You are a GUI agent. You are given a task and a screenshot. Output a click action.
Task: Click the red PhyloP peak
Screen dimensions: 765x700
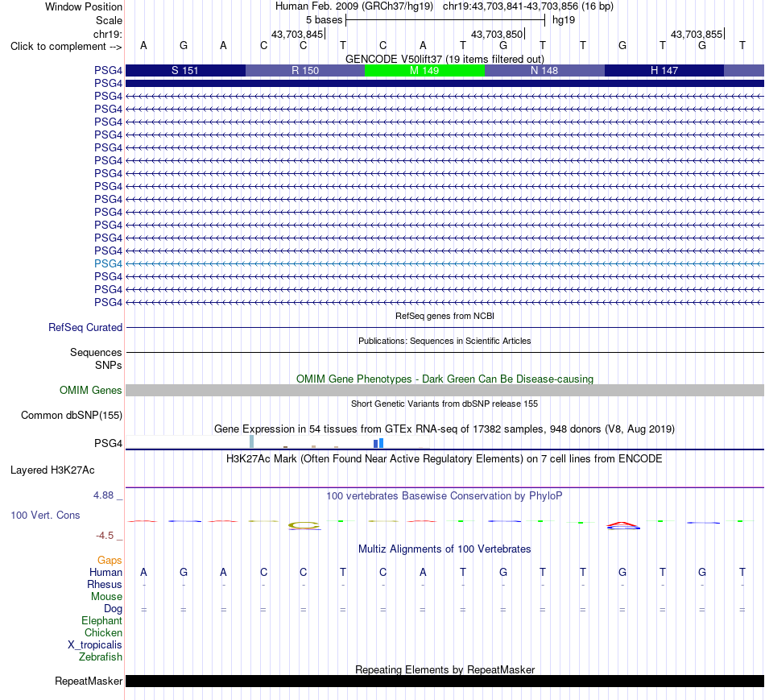(x=623, y=524)
